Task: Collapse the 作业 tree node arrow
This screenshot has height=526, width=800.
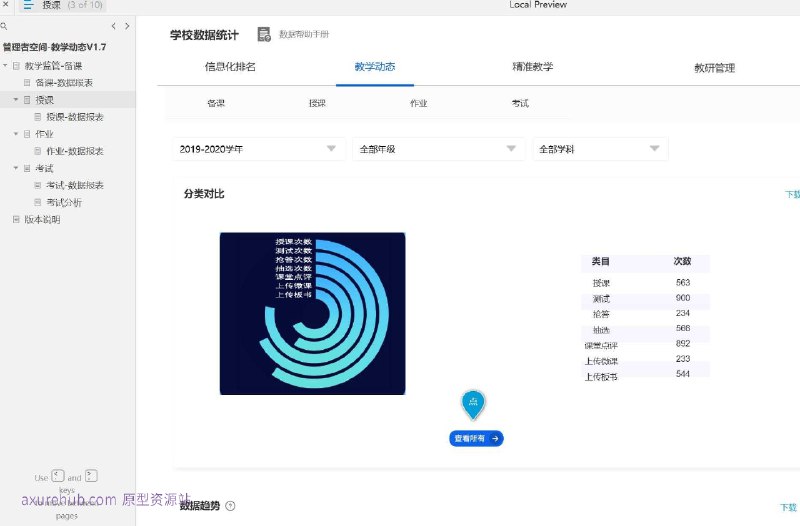Action: (x=16, y=134)
